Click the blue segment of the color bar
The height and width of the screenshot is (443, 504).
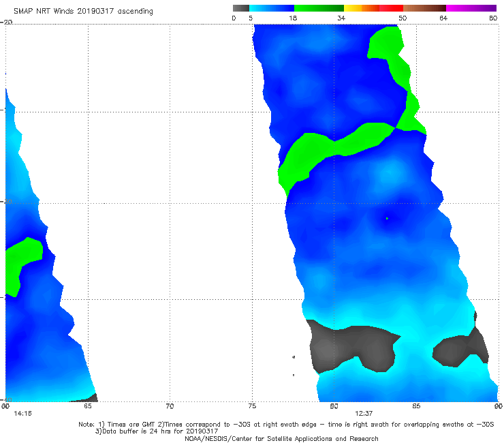[x=272, y=8]
